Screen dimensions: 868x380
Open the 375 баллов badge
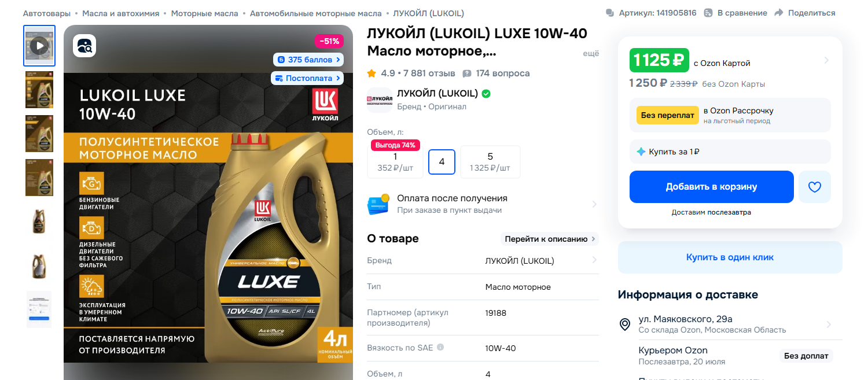[308, 60]
